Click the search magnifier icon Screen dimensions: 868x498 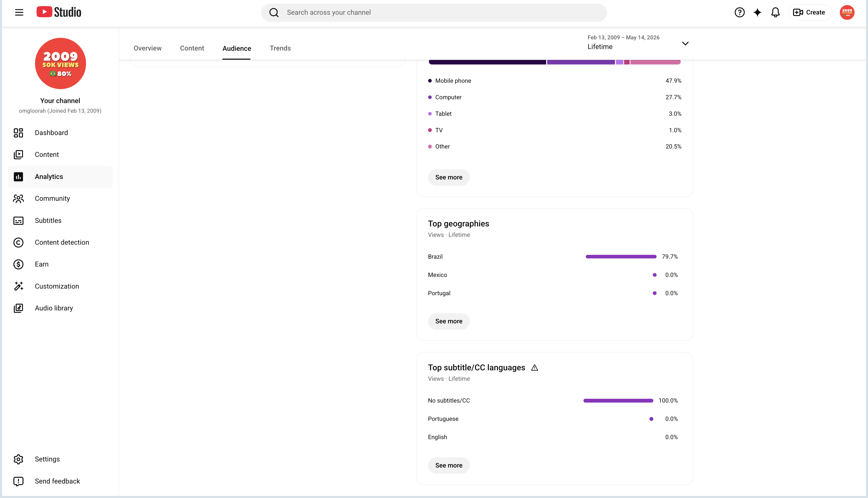274,13
